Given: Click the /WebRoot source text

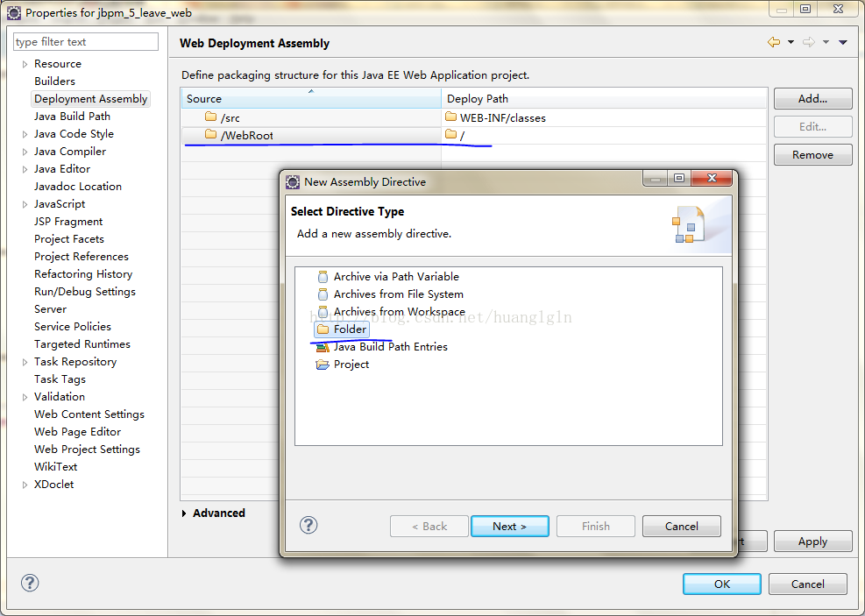Looking at the screenshot, I should click(246, 136).
